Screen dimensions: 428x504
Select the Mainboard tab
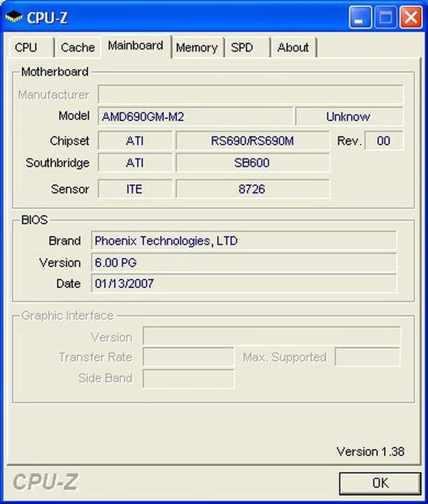[x=135, y=46]
